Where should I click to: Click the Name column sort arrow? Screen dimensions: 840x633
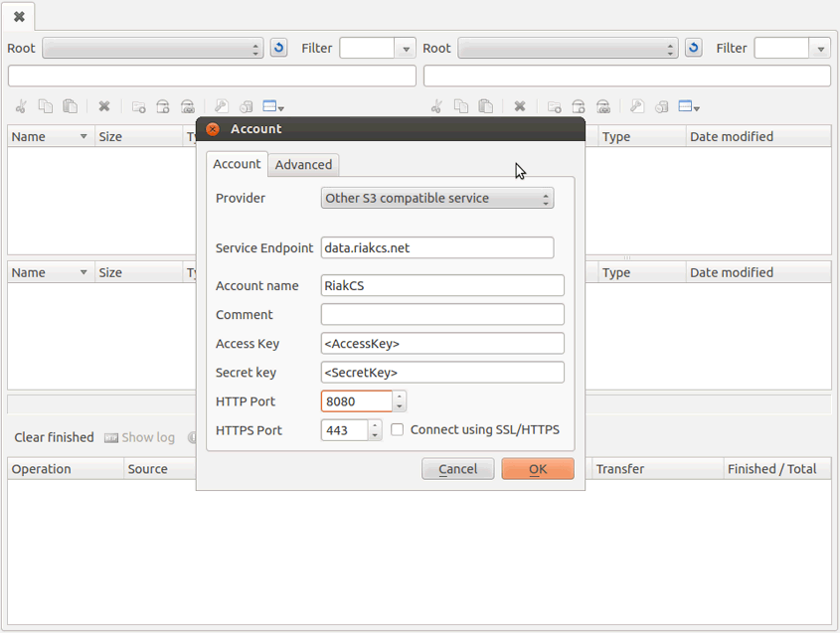[x=83, y=136]
